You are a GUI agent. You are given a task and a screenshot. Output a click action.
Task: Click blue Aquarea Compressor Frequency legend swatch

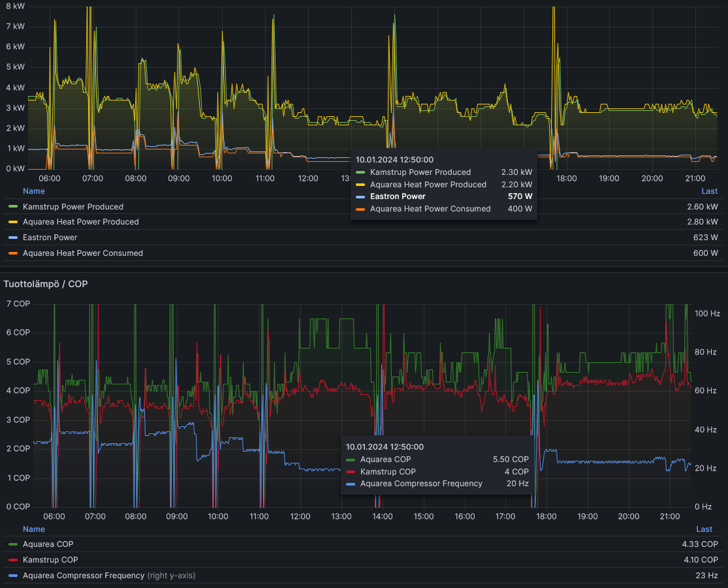click(13, 576)
